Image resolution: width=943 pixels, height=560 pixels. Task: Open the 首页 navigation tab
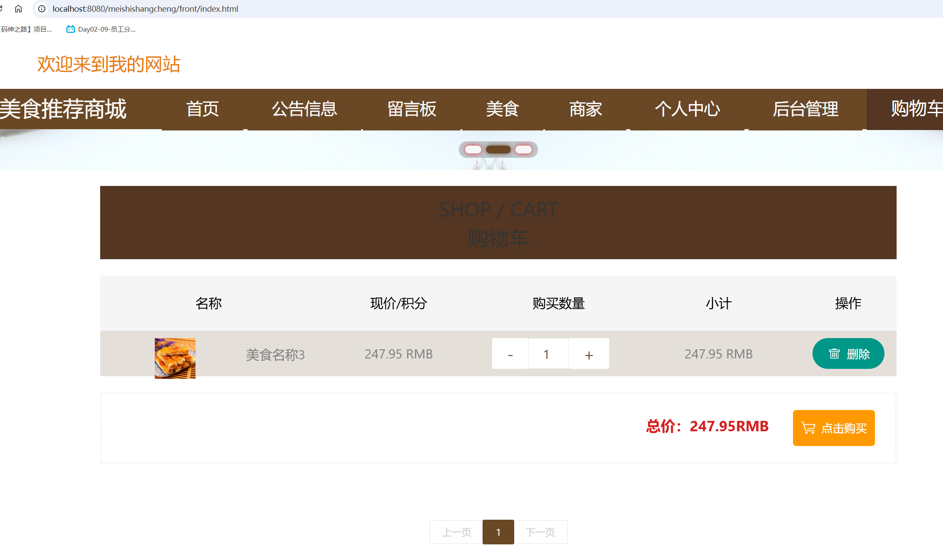[202, 109]
